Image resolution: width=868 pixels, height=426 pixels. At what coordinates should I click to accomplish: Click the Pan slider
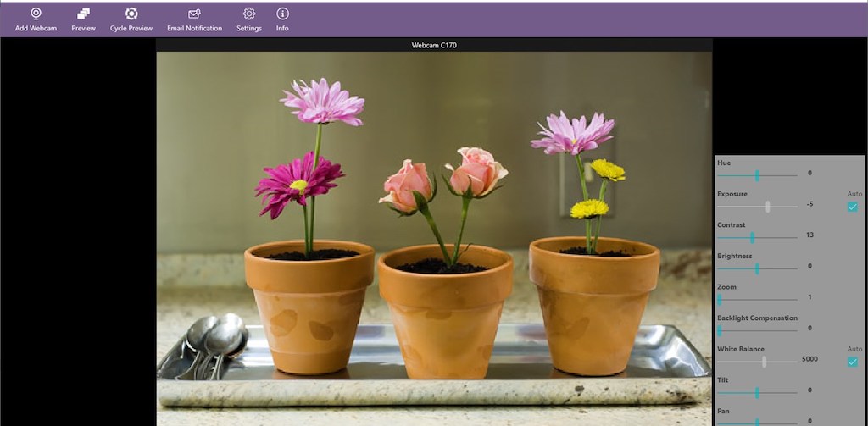coord(757,421)
